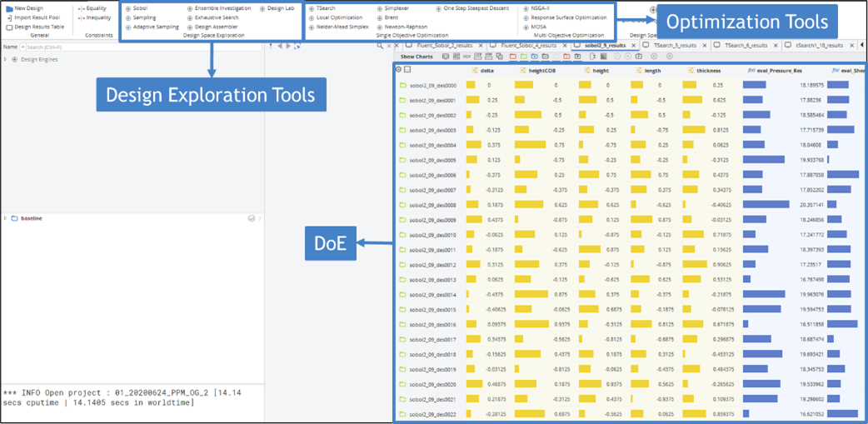
Task: Select the sobol2_9_results tab
Action: (x=605, y=45)
